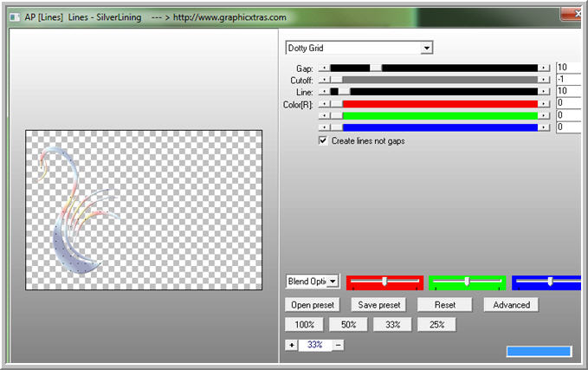The image size is (588, 370).
Task: Set preview zoom to 25%
Action: coord(436,325)
